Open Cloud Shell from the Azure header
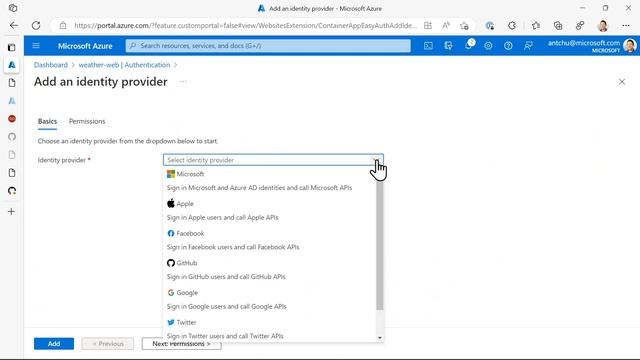Viewport: 640px width, 360px height. (428, 46)
